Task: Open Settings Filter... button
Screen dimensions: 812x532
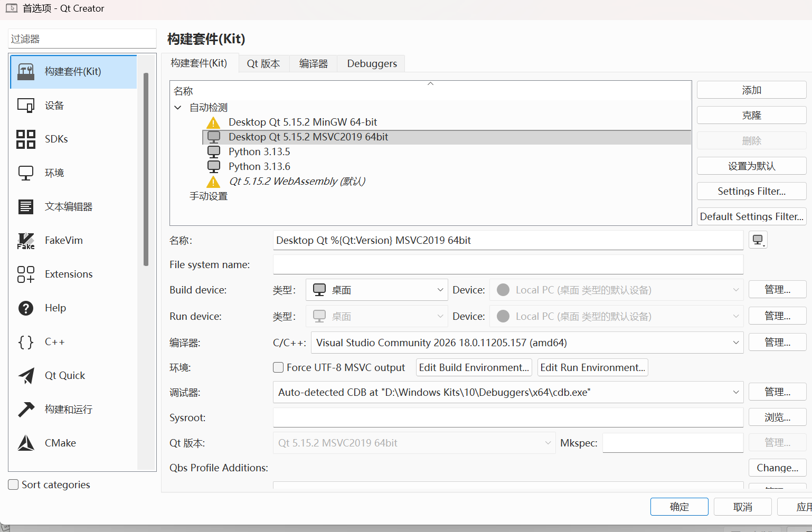Action: [x=751, y=191]
